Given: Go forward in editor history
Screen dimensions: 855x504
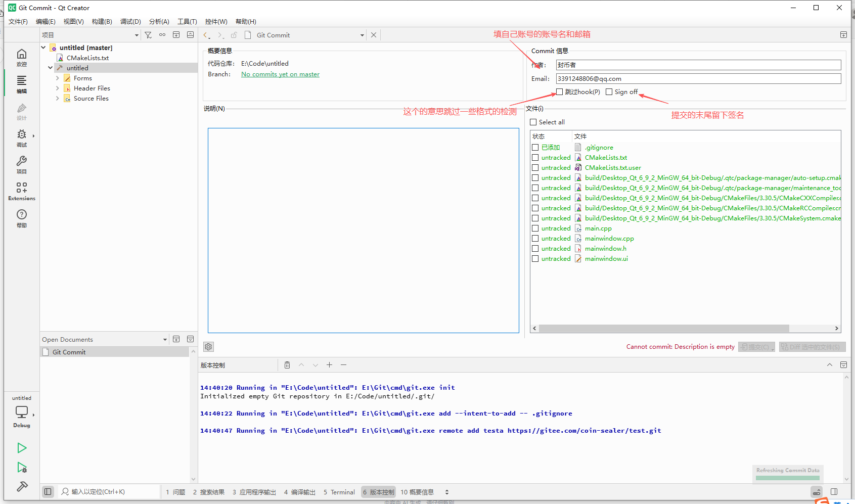Looking at the screenshot, I should pyautogui.click(x=220, y=35).
